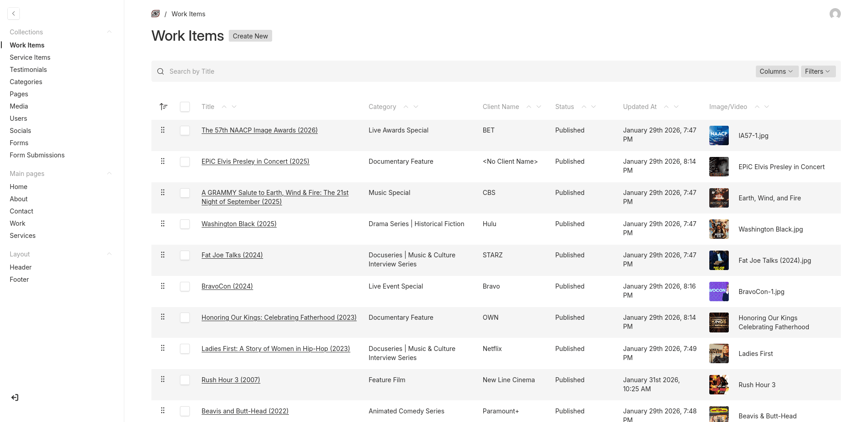Click the sort order icon in the table header
This screenshot has height=422, width=868.
163,106
